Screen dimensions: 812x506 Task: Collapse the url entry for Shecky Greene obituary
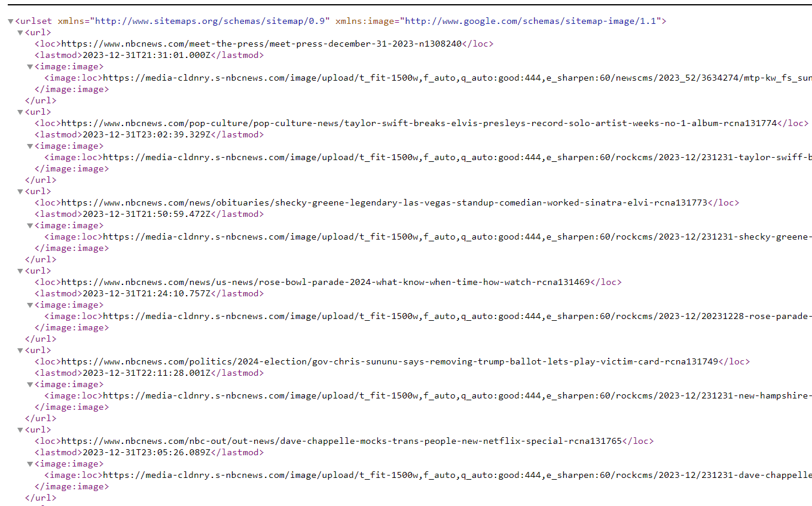(20, 192)
